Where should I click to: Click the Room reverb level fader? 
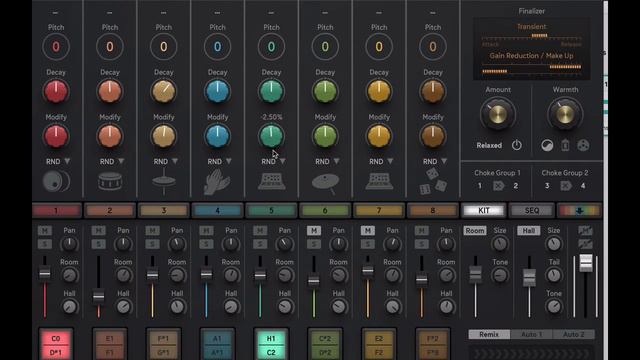tap(475, 274)
